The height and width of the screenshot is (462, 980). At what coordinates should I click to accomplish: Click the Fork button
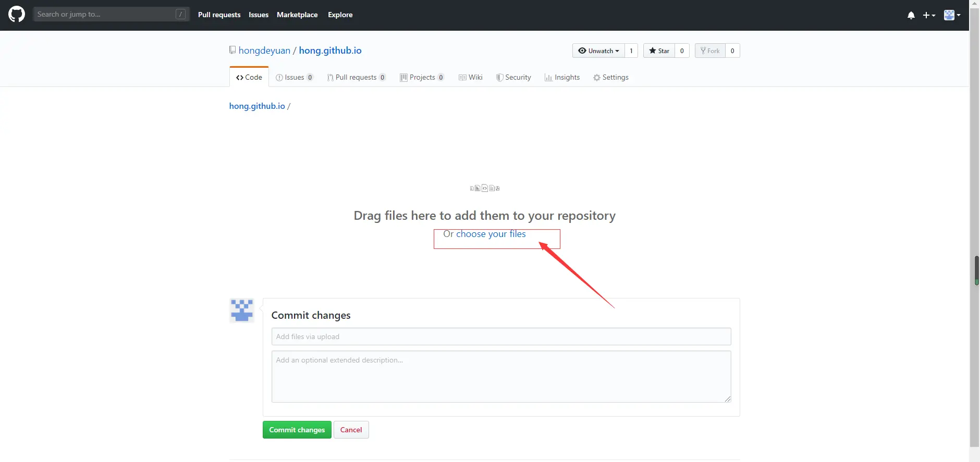point(710,51)
